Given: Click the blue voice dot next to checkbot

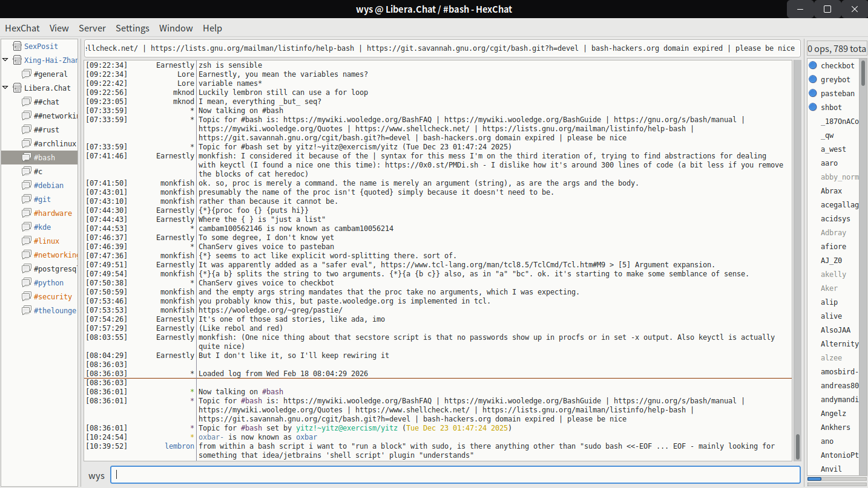Looking at the screenshot, I should point(813,66).
